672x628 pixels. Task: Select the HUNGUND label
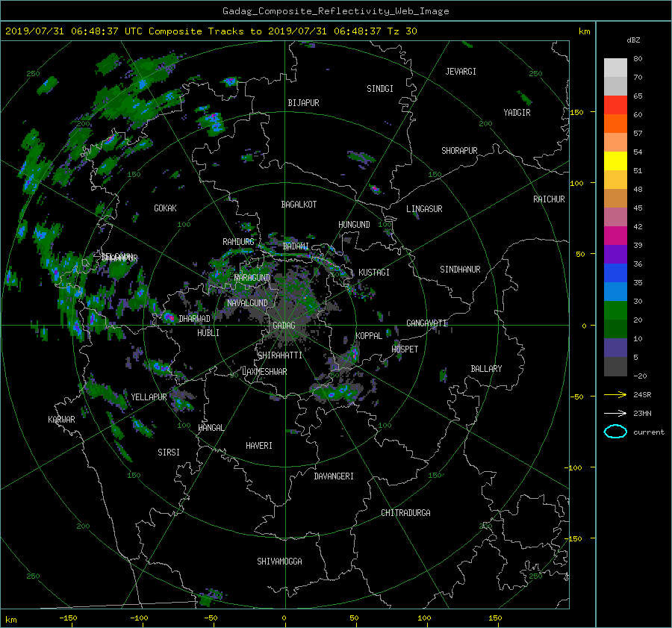coord(354,225)
